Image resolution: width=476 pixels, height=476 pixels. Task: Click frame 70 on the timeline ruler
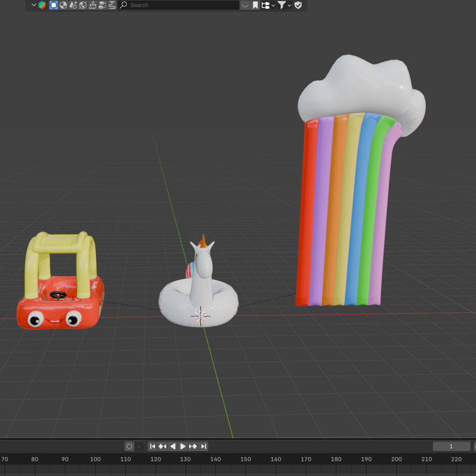pyautogui.click(x=5, y=459)
